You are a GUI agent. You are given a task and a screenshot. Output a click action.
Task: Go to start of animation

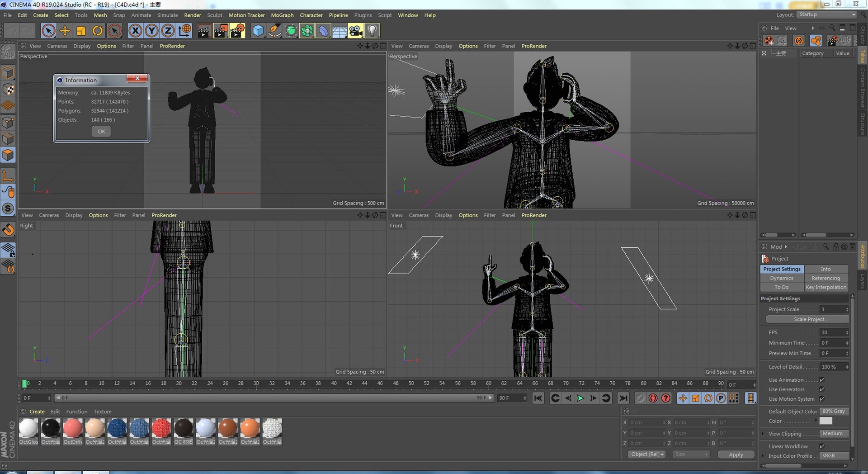tap(538, 398)
